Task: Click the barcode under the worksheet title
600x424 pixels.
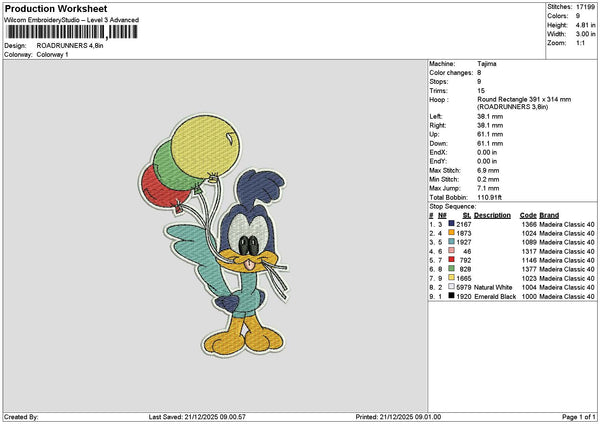Action: click(72, 32)
